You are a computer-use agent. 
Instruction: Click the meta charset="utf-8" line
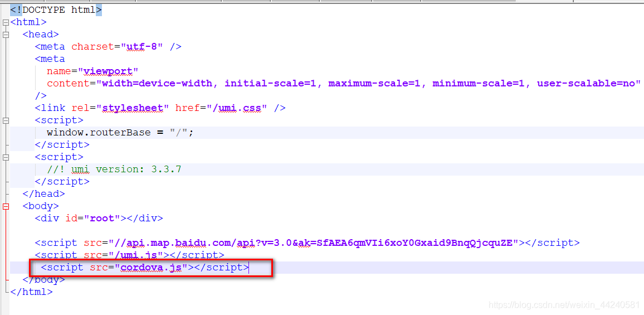click(108, 46)
